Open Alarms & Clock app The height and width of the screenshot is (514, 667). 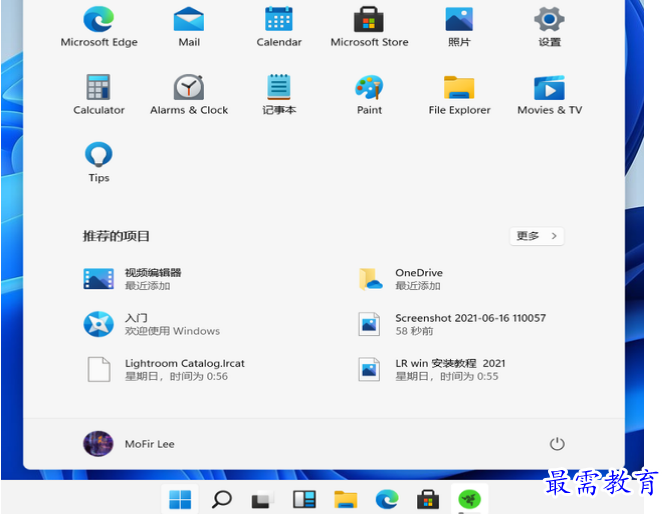click(x=189, y=94)
